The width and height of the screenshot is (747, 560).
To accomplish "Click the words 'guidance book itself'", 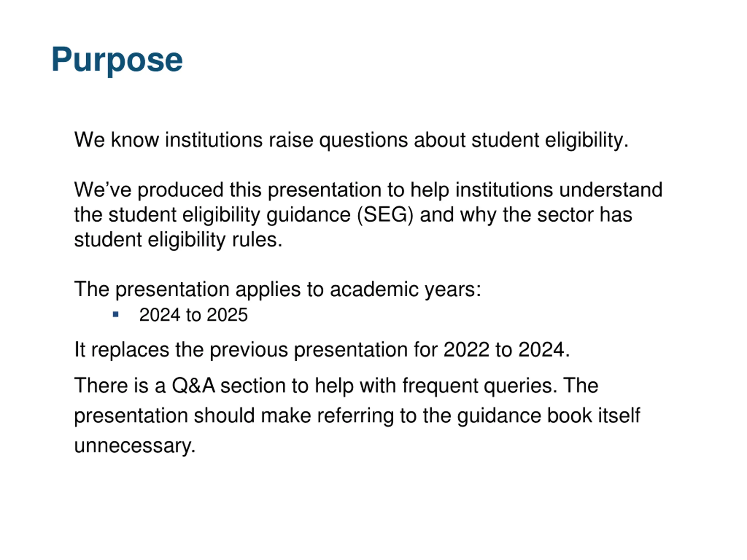I will click(548, 416).
